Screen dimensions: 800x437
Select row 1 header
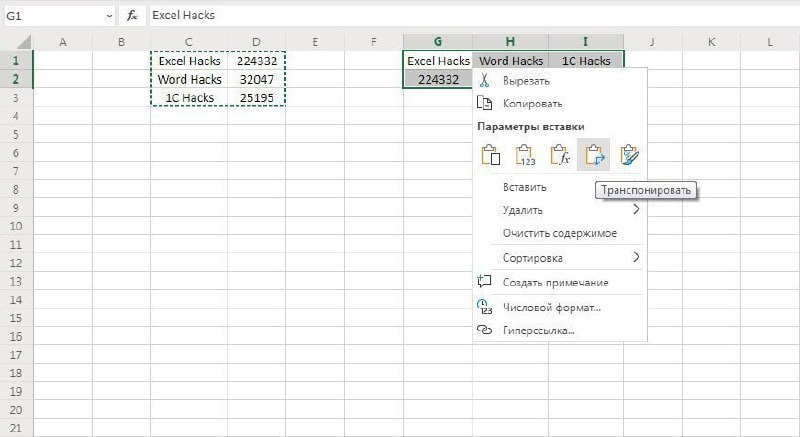tap(16, 61)
